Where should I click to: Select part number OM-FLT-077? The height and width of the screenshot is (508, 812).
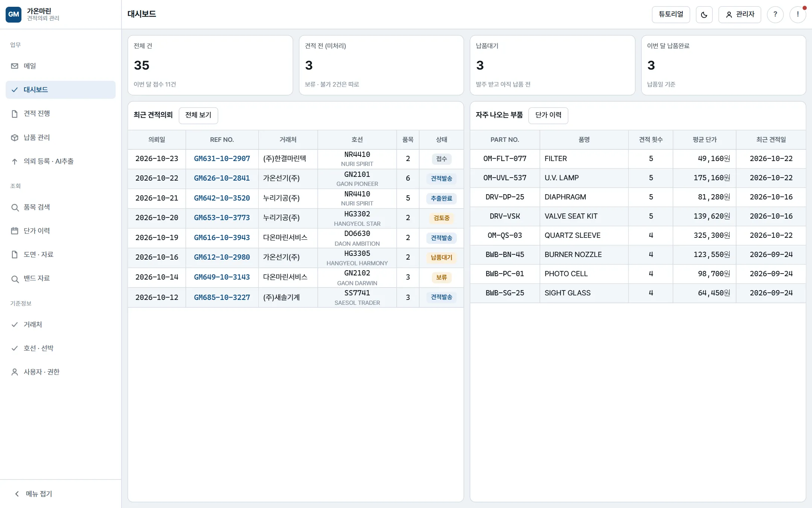505,159
